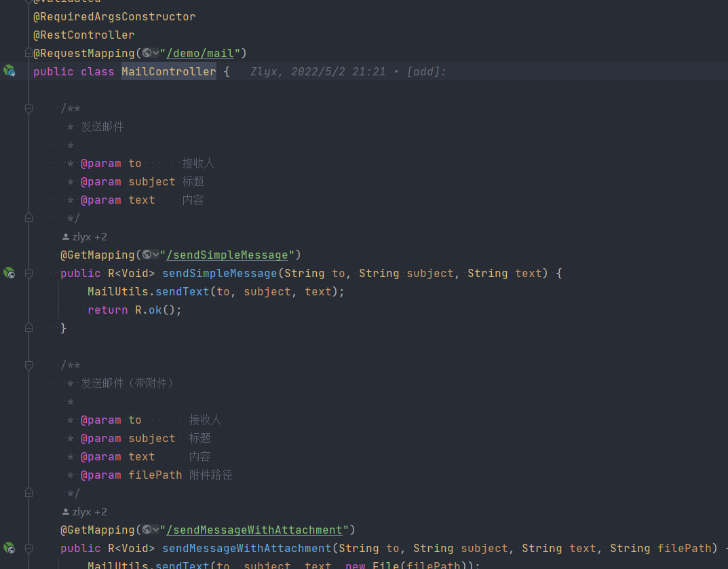Click the @RequiredArgsConstructor annotation
728x569 pixels.
click(114, 17)
